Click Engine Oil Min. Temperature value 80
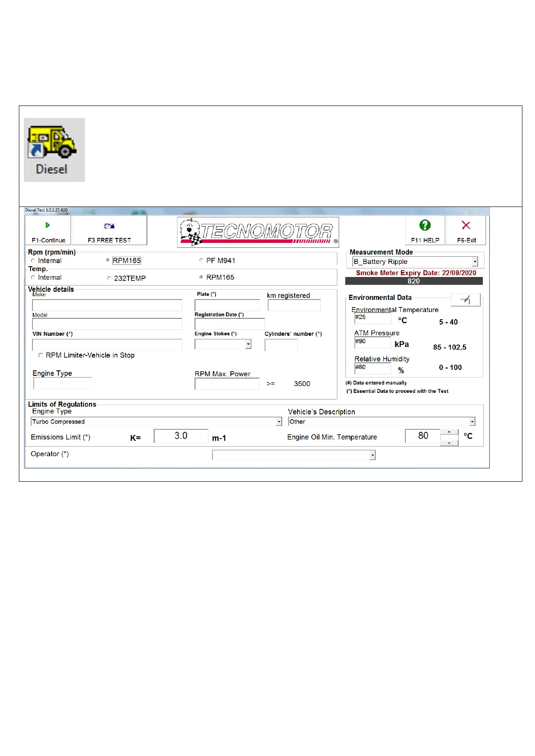 tap(423, 436)
